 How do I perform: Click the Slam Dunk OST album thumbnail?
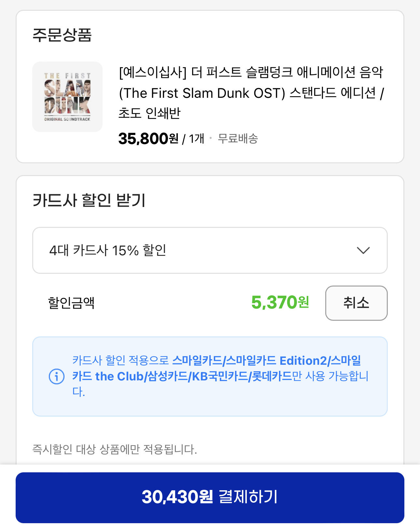pos(67,97)
